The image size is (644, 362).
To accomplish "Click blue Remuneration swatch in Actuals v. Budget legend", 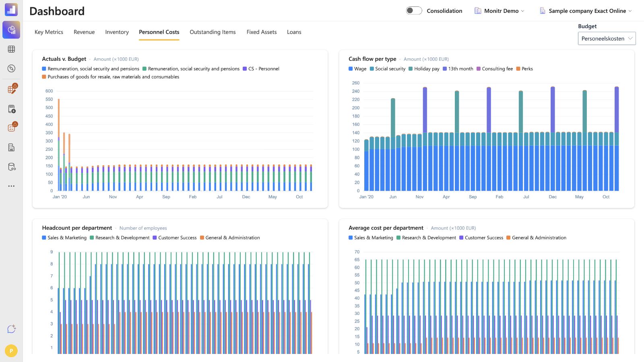I will tap(44, 69).
